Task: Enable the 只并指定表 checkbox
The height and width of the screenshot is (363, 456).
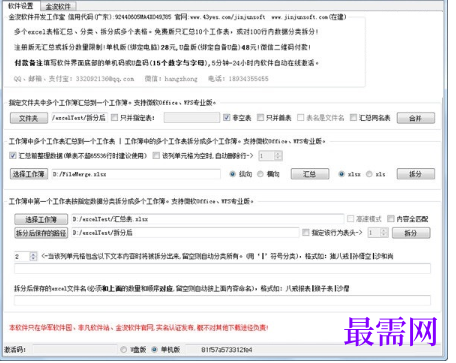Action: coord(114,118)
